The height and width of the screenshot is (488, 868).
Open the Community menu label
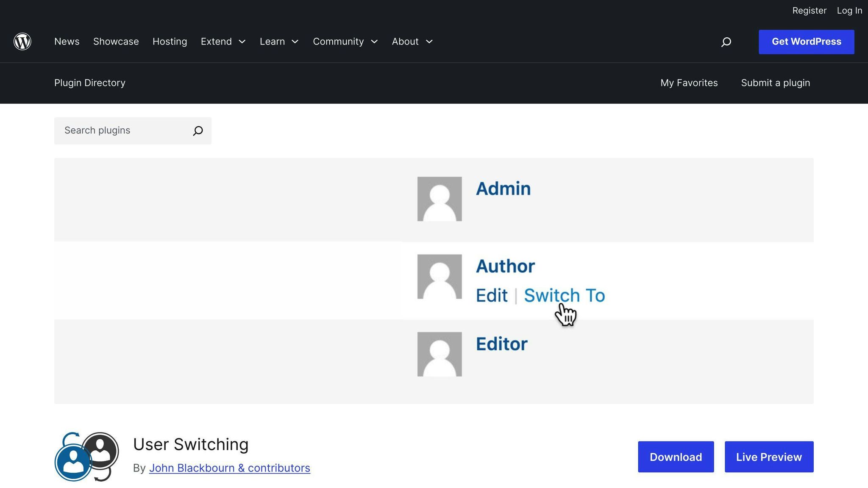pos(338,42)
